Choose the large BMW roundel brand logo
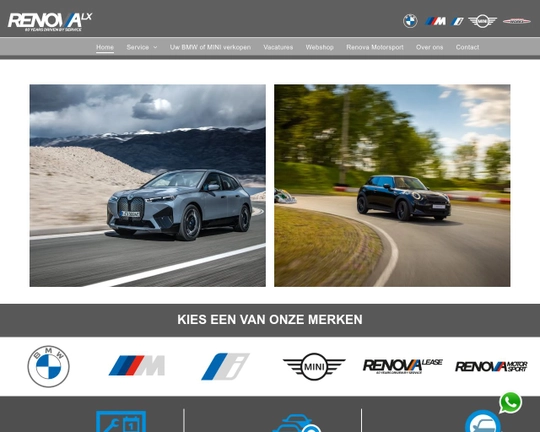The width and height of the screenshot is (540, 432). tap(49, 366)
